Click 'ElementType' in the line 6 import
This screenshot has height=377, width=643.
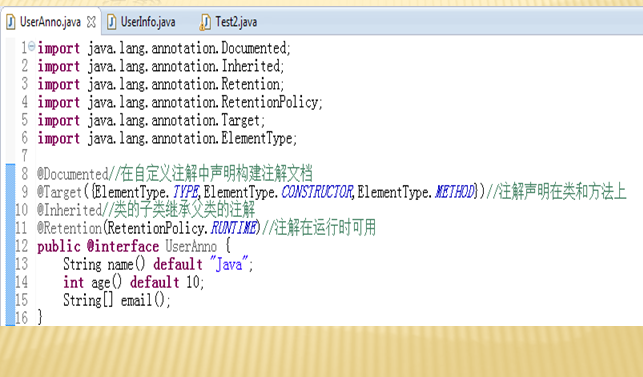257,138
